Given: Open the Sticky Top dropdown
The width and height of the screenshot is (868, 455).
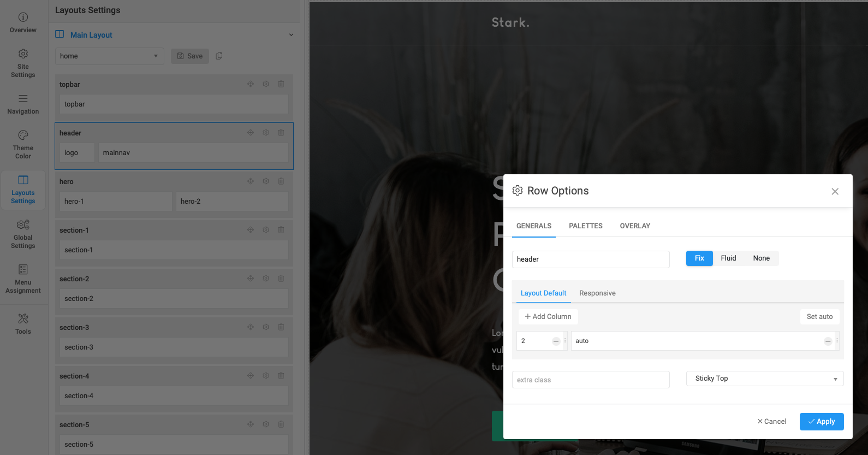Looking at the screenshot, I should click(765, 379).
